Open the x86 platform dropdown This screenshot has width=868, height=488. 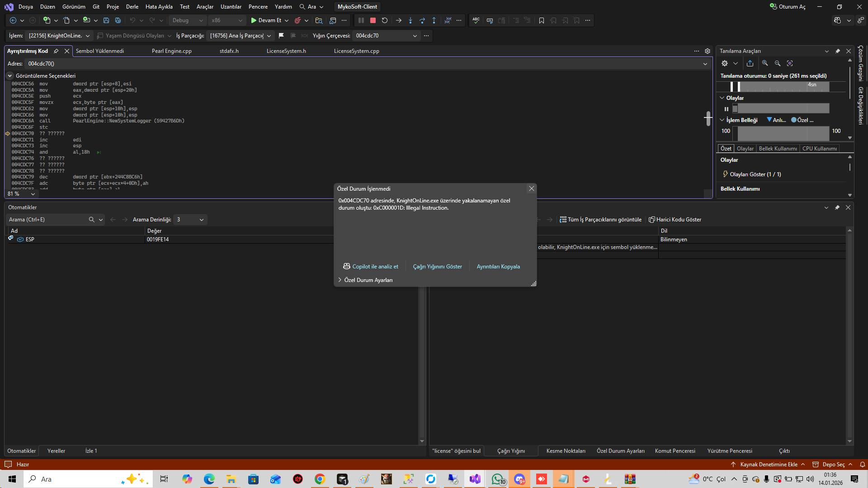click(x=227, y=20)
